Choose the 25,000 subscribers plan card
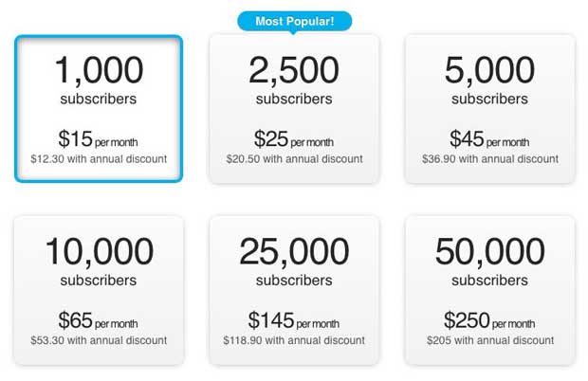This screenshot has height=381, width=588. point(294,290)
